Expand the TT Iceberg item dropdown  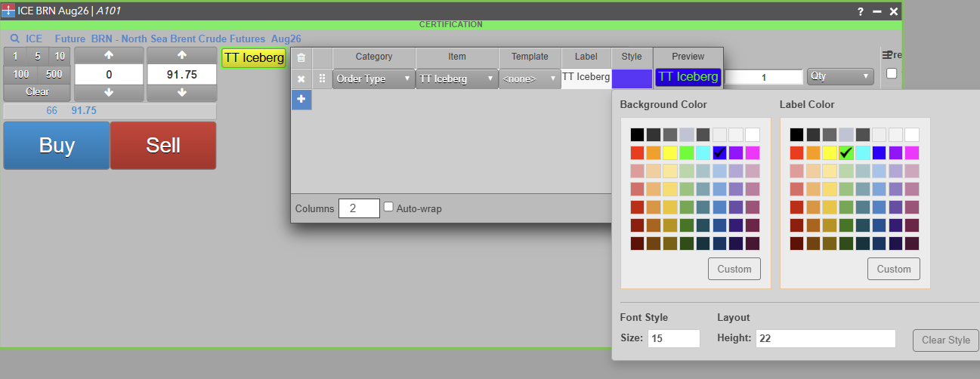457,79
